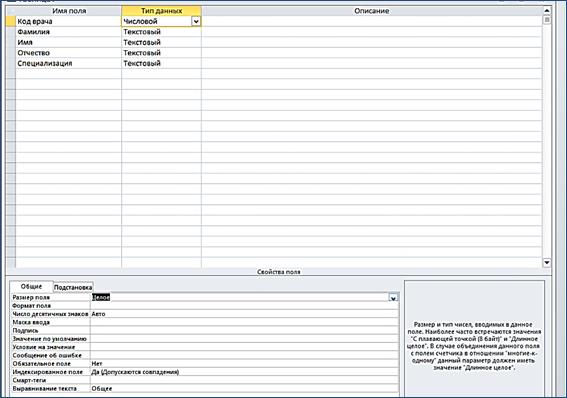567x398 pixels.
Task: Select Текстовый data type of Специализация row
Action: coord(161,63)
